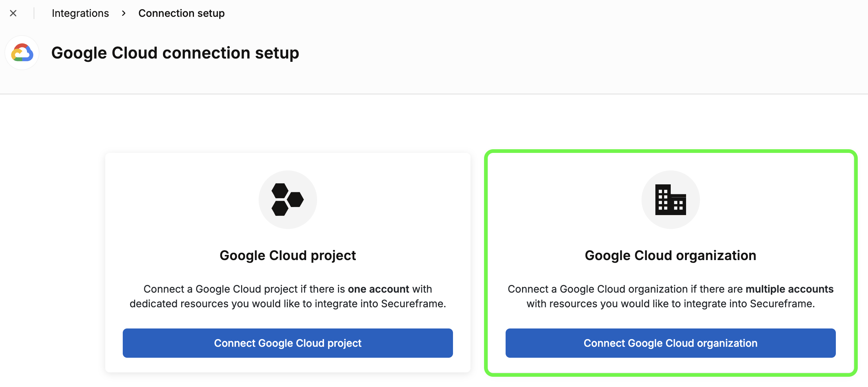Go back to Integrations breadcrumb

(80, 13)
